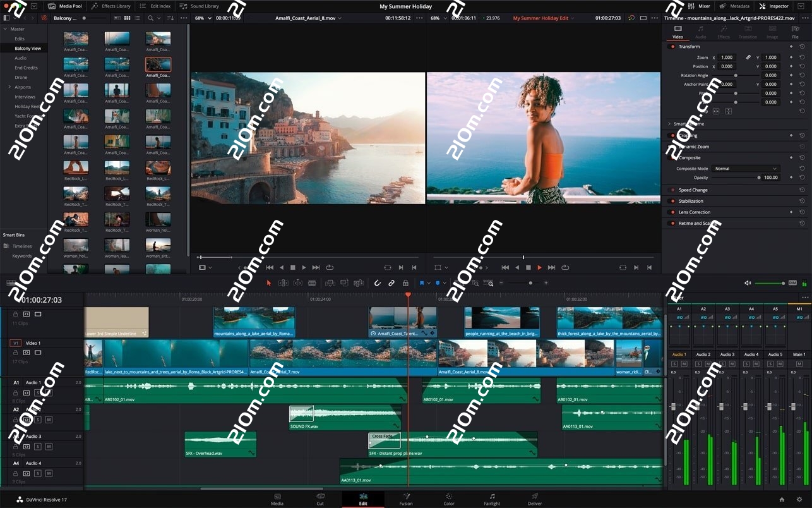Image resolution: width=812 pixels, height=508 pixels.
Task: Open the Metadata panel button
Action: point(735,6)
